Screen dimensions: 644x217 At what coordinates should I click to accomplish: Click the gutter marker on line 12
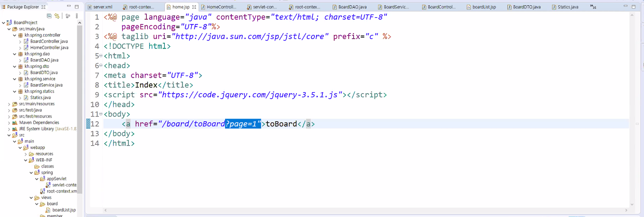(x=88, y=124)
